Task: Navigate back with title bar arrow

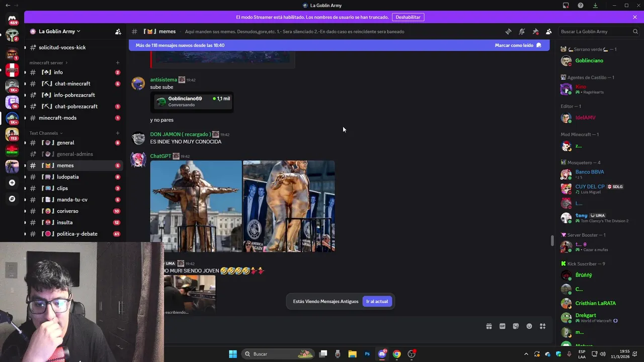Action: [8, 6]
